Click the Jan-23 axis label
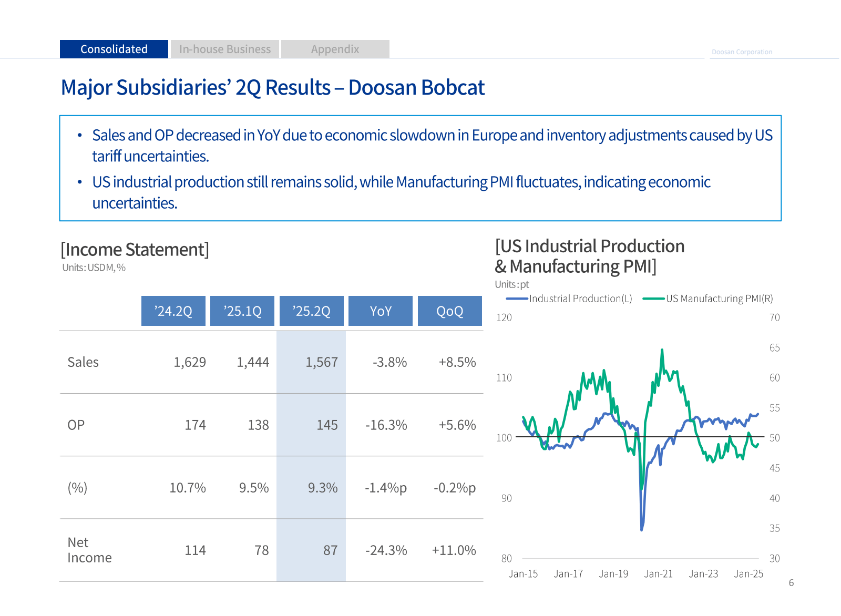 click(703, 574)
